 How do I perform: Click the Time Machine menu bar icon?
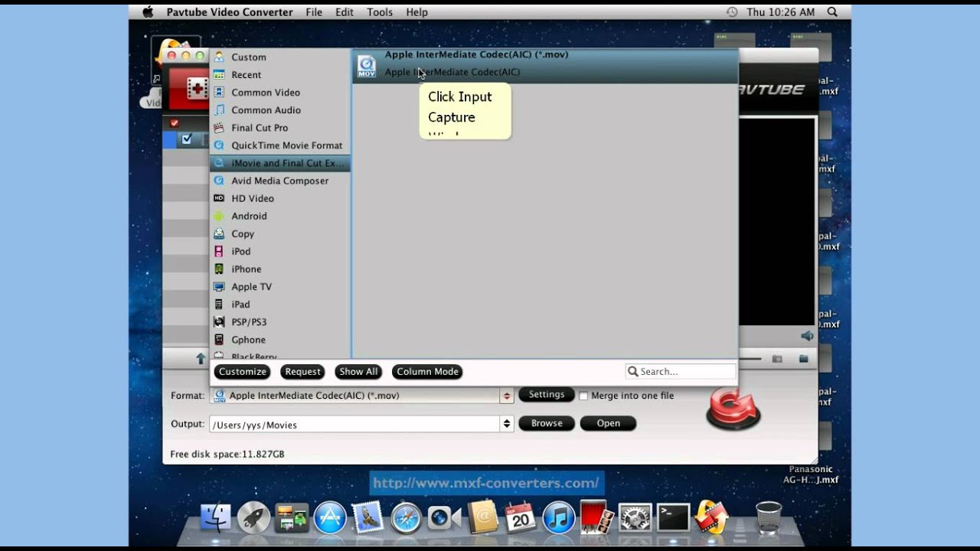point(732,12)
